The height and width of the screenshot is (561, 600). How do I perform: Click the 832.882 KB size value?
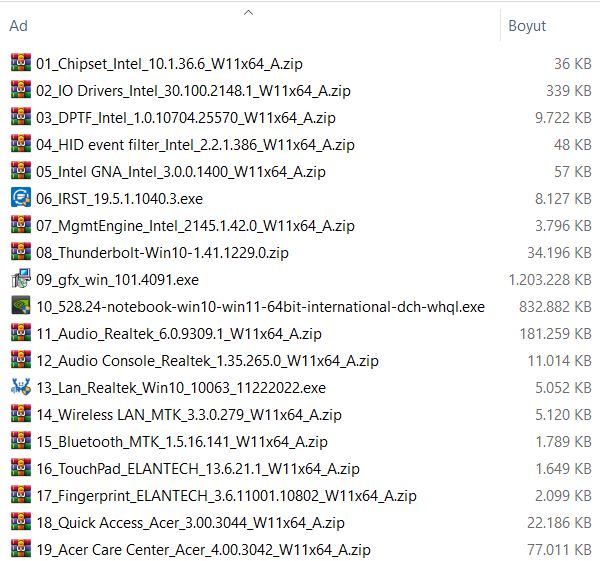[555, 307]
